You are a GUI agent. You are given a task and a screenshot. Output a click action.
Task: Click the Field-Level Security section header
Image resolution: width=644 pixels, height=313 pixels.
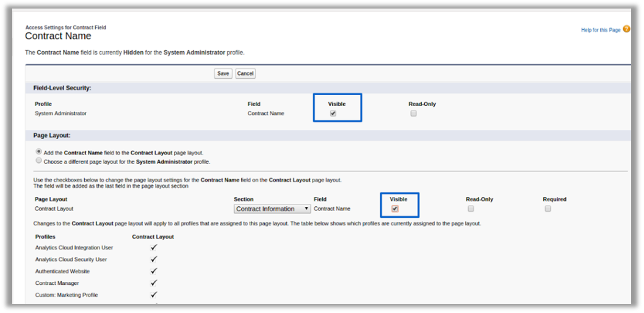(62, 88)
